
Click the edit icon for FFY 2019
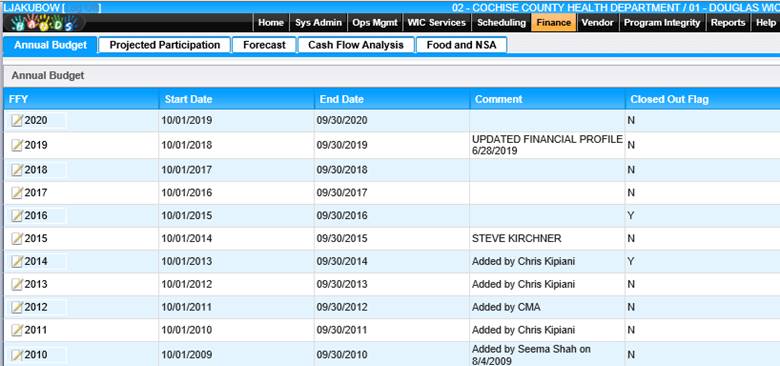point(17,145)
